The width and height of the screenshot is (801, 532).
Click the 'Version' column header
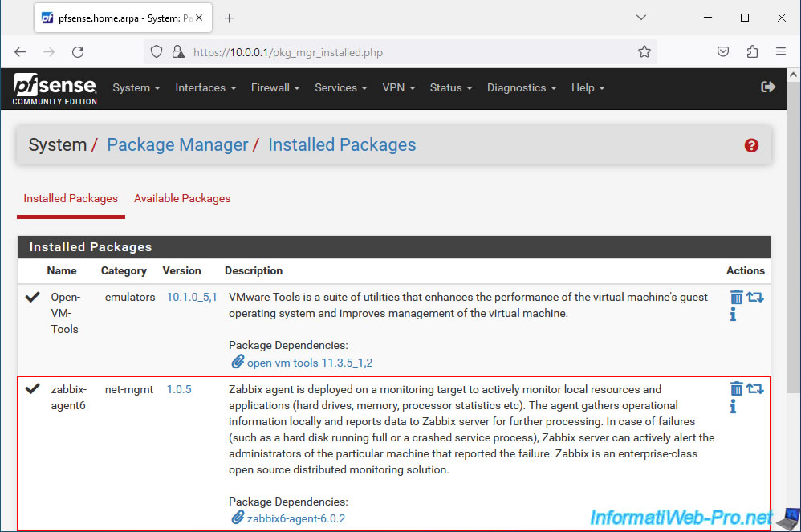point(181,270)
